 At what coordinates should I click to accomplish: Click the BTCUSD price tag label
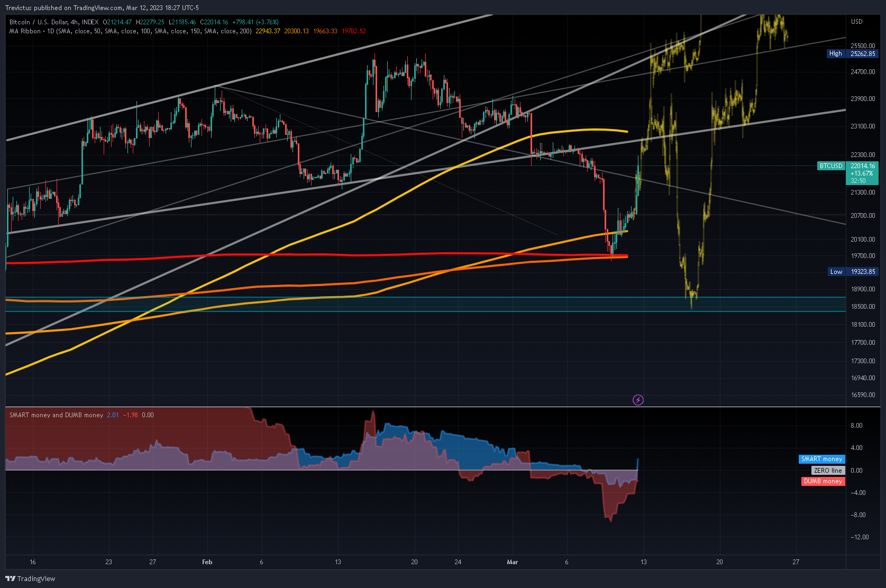[831, 166]
